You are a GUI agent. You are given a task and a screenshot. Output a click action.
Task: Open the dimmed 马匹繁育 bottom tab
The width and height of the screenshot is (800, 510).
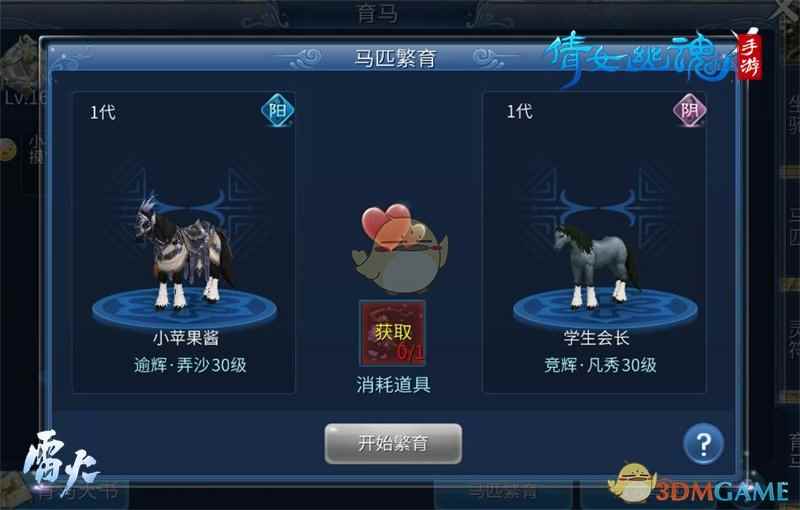coord(503,492)
